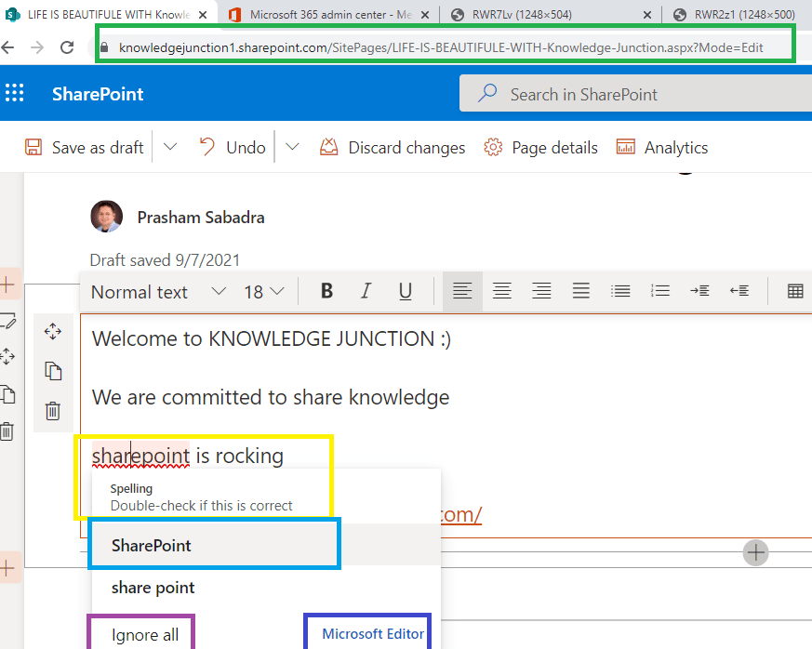The image size is (812, 649).
Task: Increase indent of paragraph
Action: 699,291
